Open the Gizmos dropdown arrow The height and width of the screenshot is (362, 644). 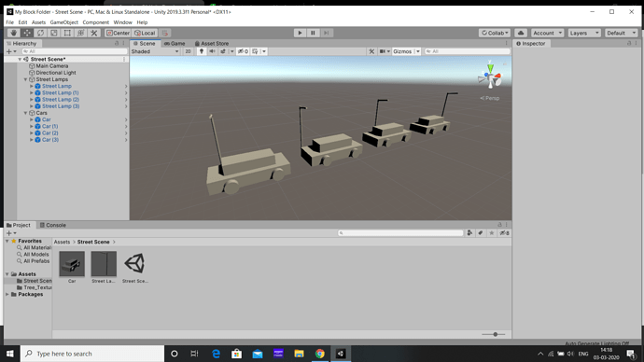tap(418, 51)
